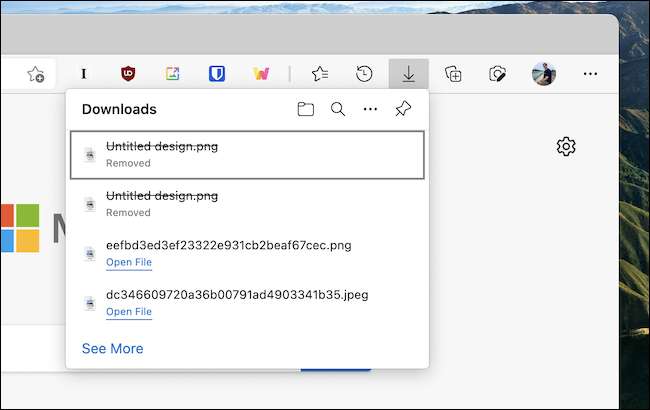The width and height of the screenshot is (650, 410).
Task: Click the Instapaper 'I' extension icon
Action: point(84,74)
